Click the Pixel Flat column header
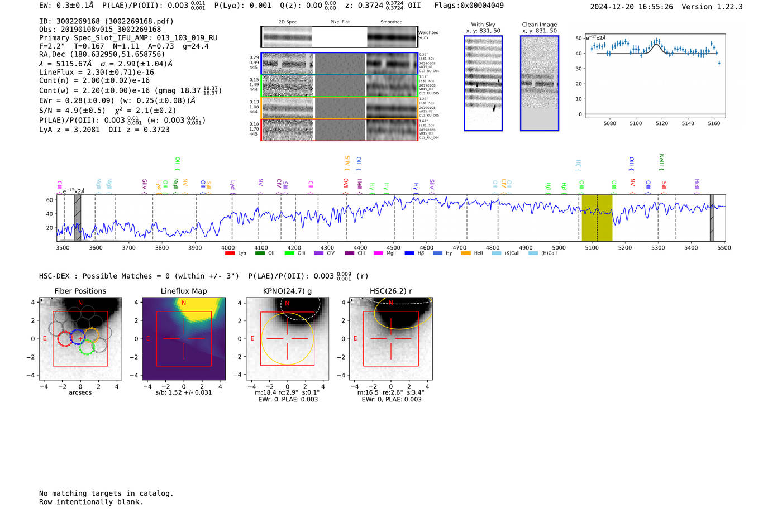 (x=340, y=22)
